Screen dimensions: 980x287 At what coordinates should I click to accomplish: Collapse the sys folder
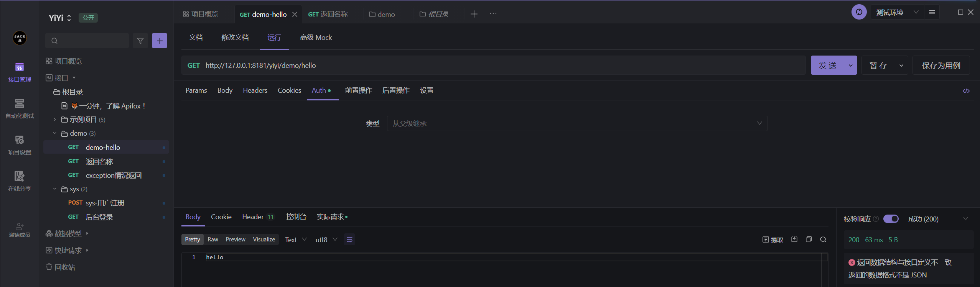54,189
